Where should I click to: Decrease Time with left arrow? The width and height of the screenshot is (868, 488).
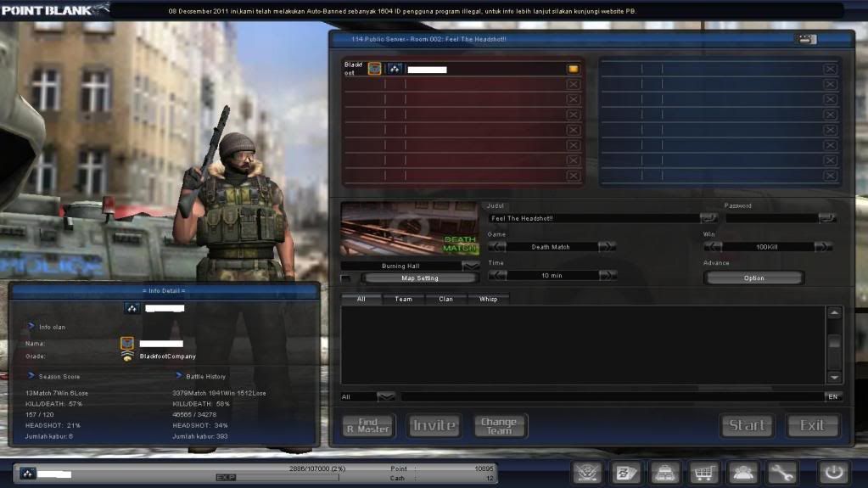point(497,275)
